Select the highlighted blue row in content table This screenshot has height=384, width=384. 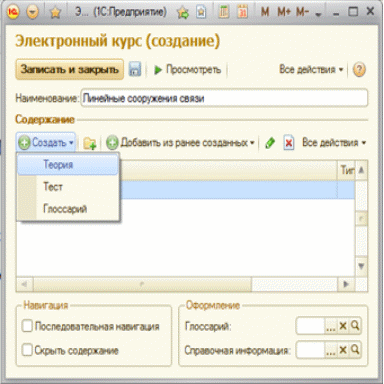pyautogui.click(x=237, y=190)
